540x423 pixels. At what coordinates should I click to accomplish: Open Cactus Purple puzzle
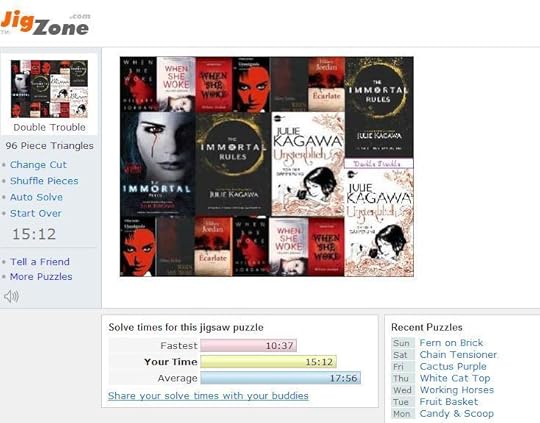(453, 366)
